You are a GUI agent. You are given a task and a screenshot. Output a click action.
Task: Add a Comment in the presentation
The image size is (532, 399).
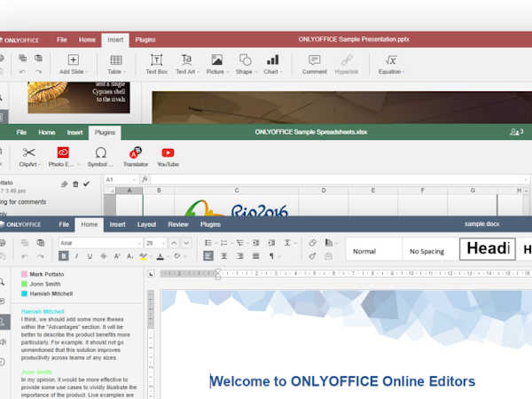pos(315,65)
